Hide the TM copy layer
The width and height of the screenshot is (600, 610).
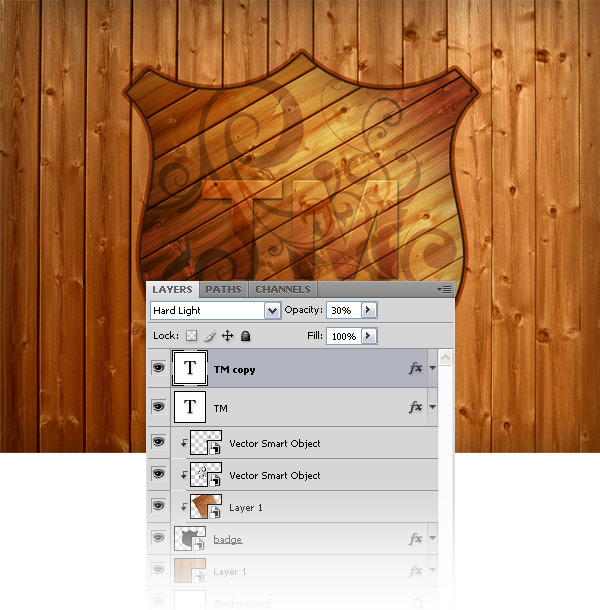158,368
